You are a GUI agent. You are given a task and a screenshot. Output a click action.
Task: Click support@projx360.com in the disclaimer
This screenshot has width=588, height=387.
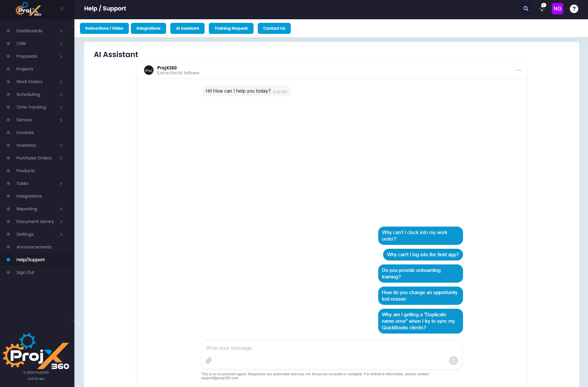click(x=220, y=378)
